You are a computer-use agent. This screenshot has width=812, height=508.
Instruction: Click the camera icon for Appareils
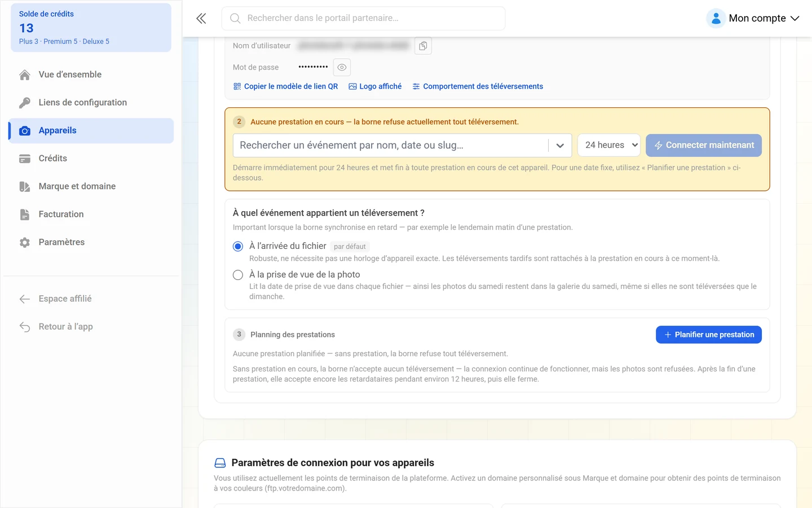tap(25, 131)
